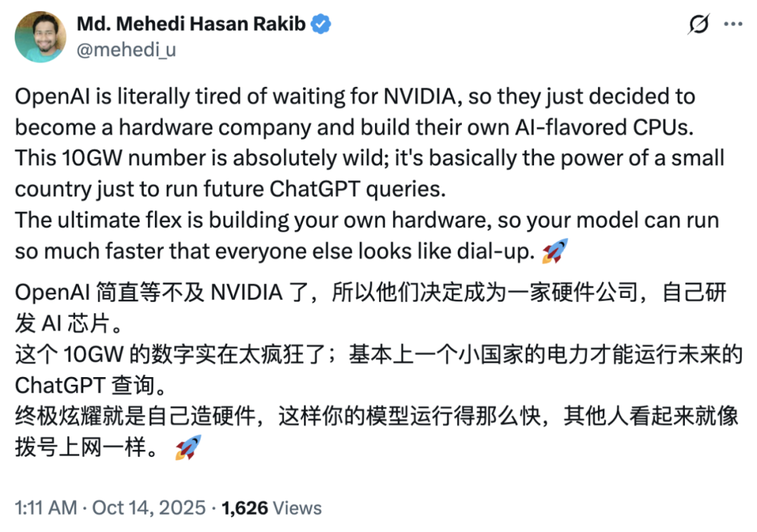Click the "The ultimate flex" sentence line

[367, 219]
